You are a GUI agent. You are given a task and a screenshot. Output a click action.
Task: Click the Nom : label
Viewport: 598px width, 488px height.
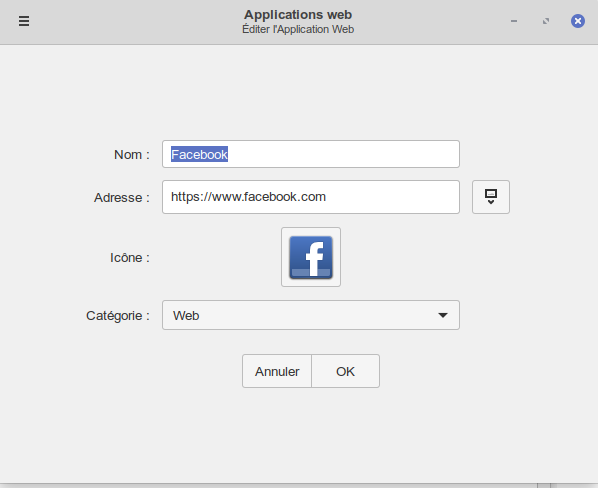(x=132, y=154)
